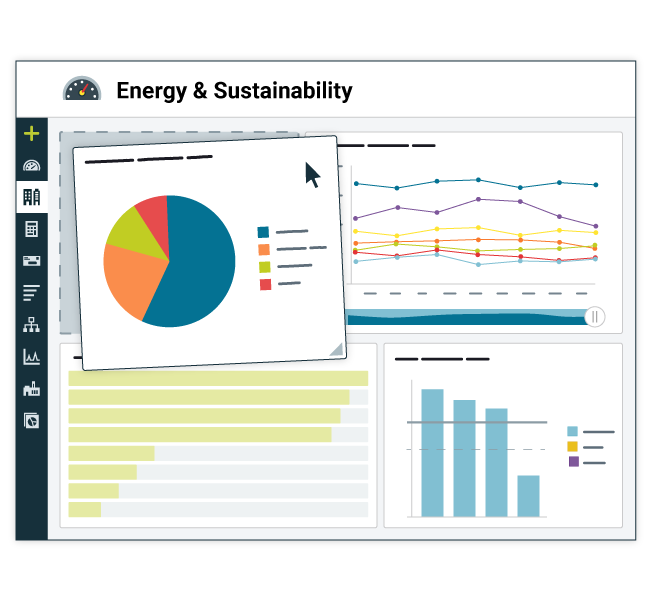Click the yellow plus add icon in sidebar
This screenshot has width=651, height=601.
32,134
